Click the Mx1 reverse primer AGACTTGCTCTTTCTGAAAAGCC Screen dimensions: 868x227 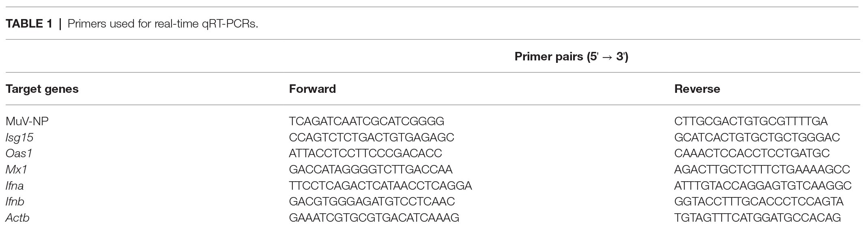(x=762, y=169)
